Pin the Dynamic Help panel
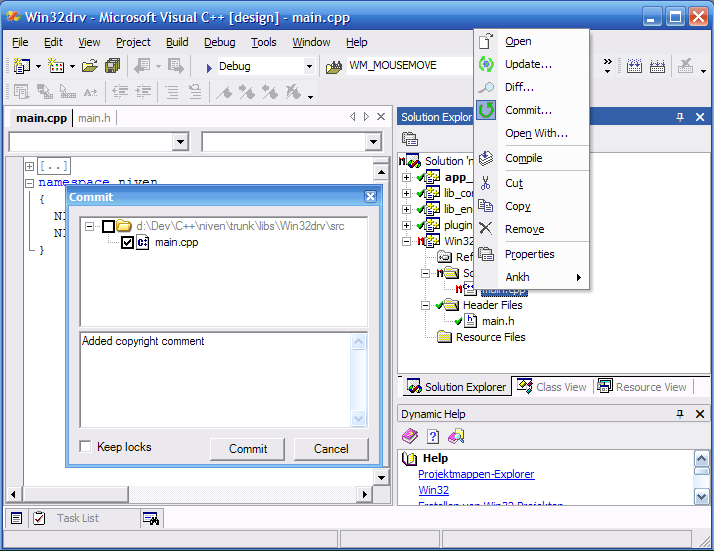This screenshot has width=714, height=551. coord(680,413)
